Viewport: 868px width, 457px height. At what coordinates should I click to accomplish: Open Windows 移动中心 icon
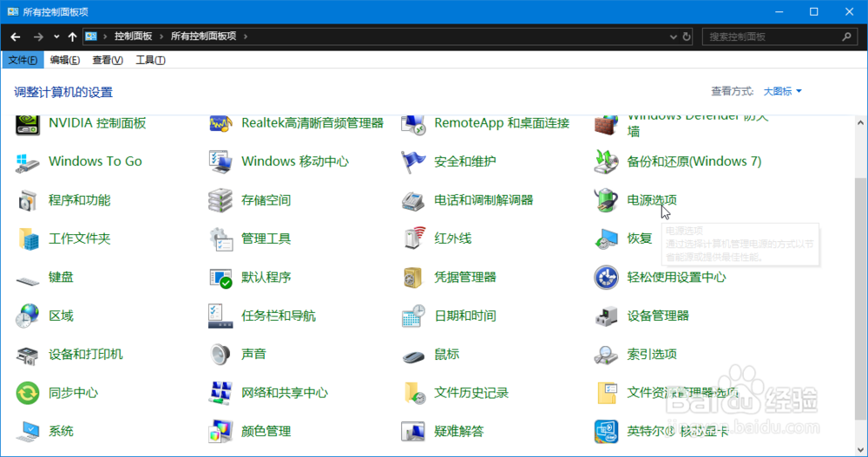[x=220, y=161]
